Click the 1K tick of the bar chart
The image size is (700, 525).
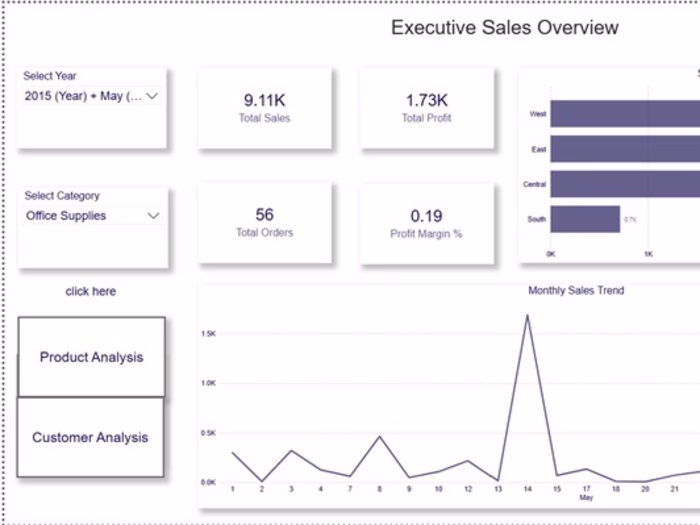pos(648,254)
